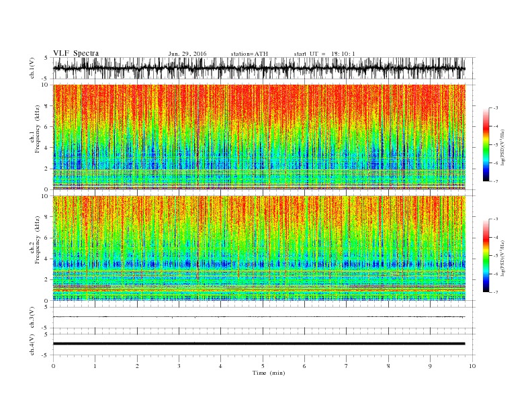Click the date text "Jun. 29, 2016"
Image resolution: width=532 pixels, height=411 pixels.
click(187, 54)
